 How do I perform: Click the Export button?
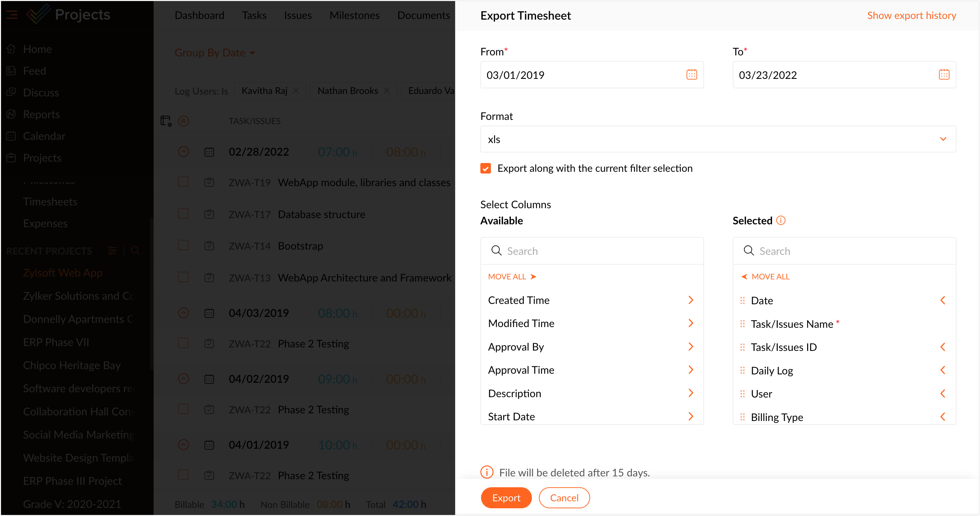[x=506, y=498]
